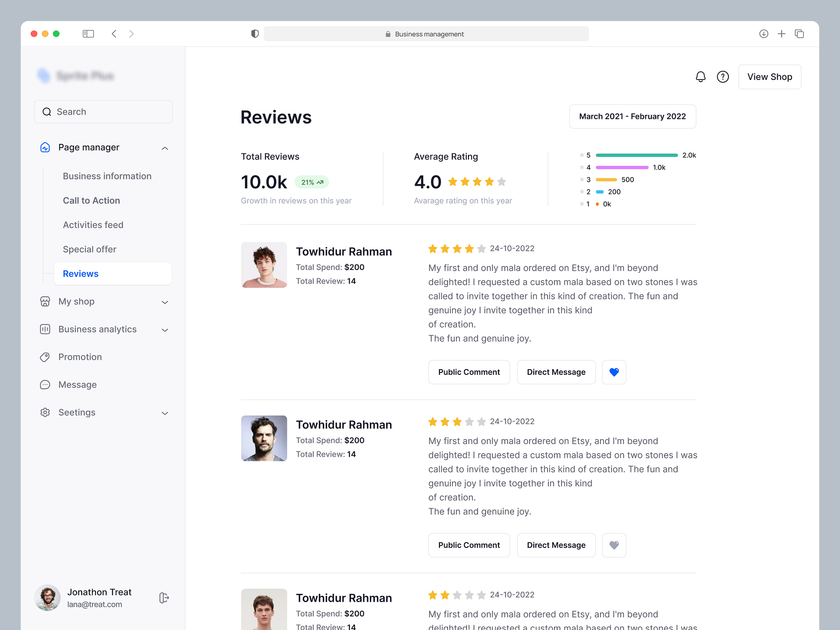Open a new tab with plus icon
The image size is (840, 630).
click(782, 34)
